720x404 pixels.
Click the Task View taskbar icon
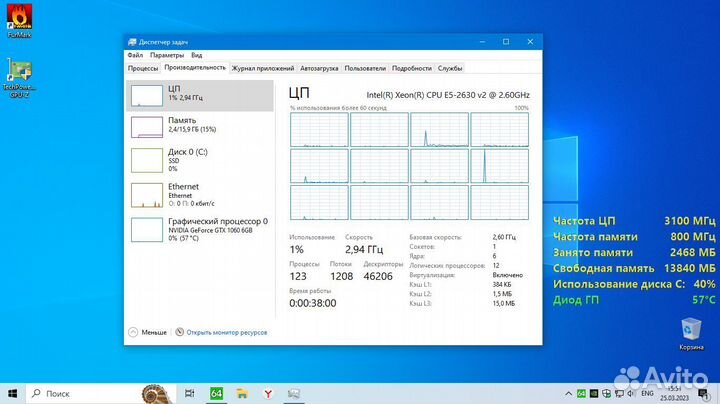[x=189, y=393]
